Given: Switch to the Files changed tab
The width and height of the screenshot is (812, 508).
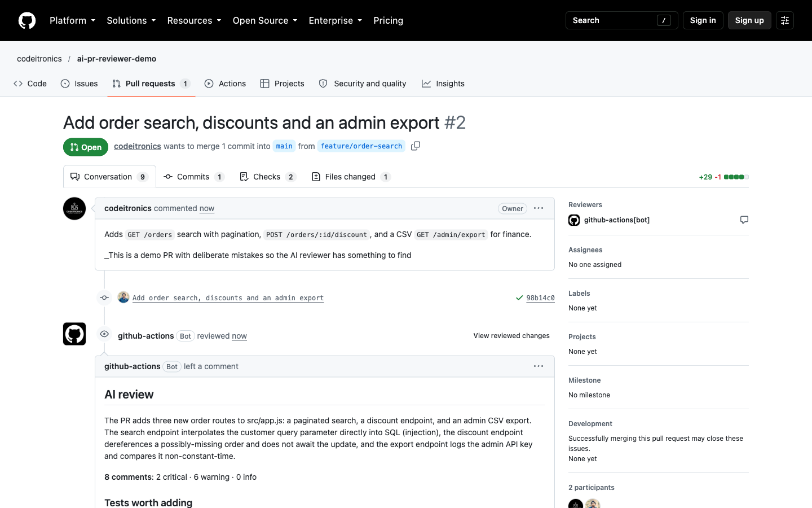Looking at the screenshot, I should [351, 177].
